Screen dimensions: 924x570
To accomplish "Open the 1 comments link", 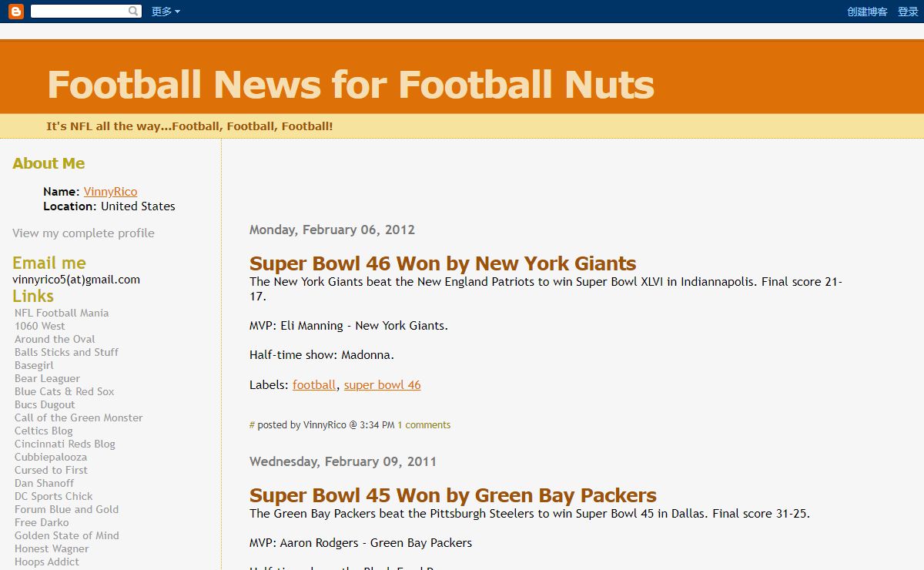I will point(424,425).
